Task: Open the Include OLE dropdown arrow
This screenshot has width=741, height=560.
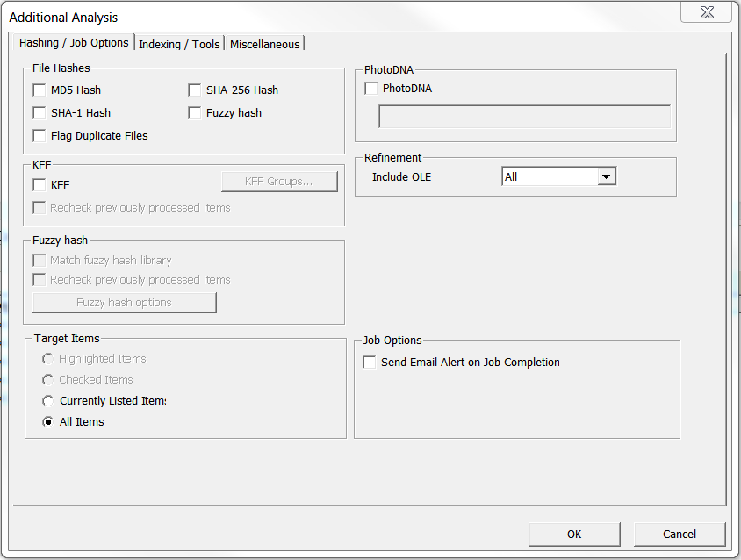Action: (x=607, y=176)
